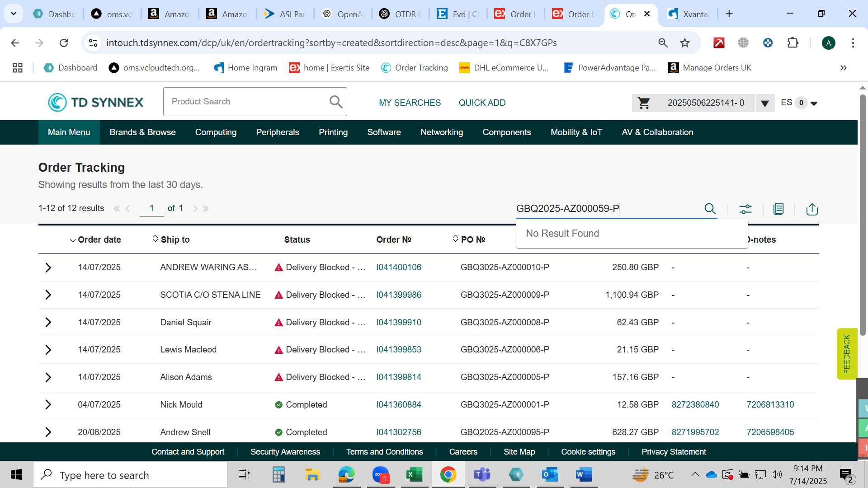
Task: Expand the order row for Lewis Macleod
Action: pos(48,350)
